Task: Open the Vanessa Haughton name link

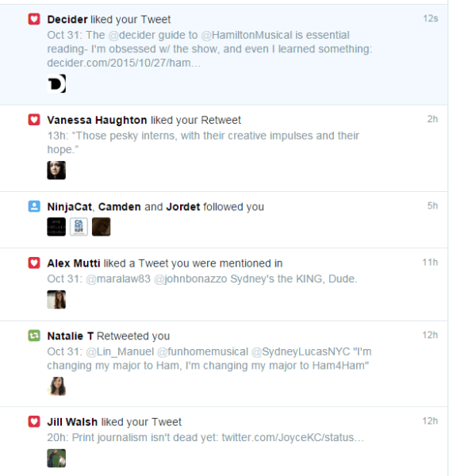Action: tap(97, 121)
